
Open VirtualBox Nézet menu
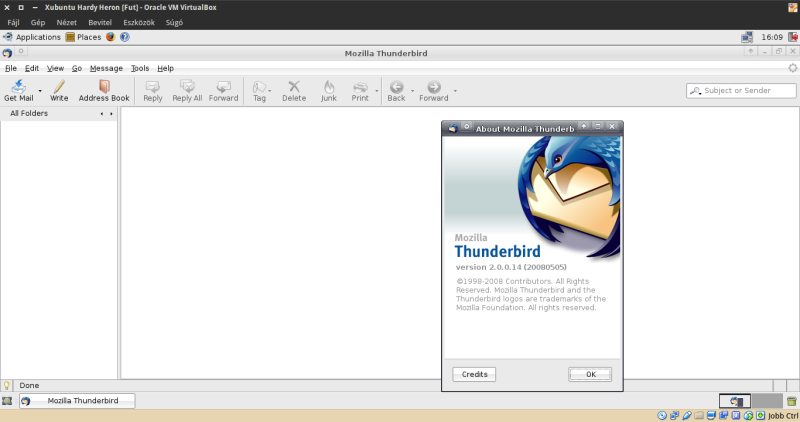pyautogui.click(x=66, y=22)
